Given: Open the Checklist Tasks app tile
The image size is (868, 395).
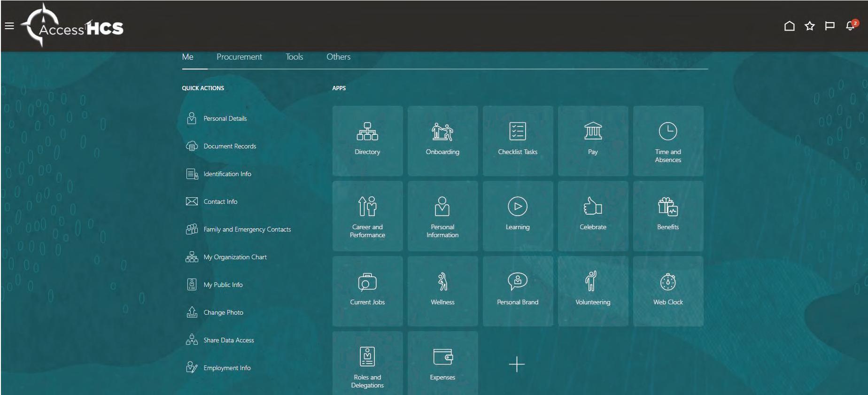Looking at the screenshot, I should tap(518, 141).
